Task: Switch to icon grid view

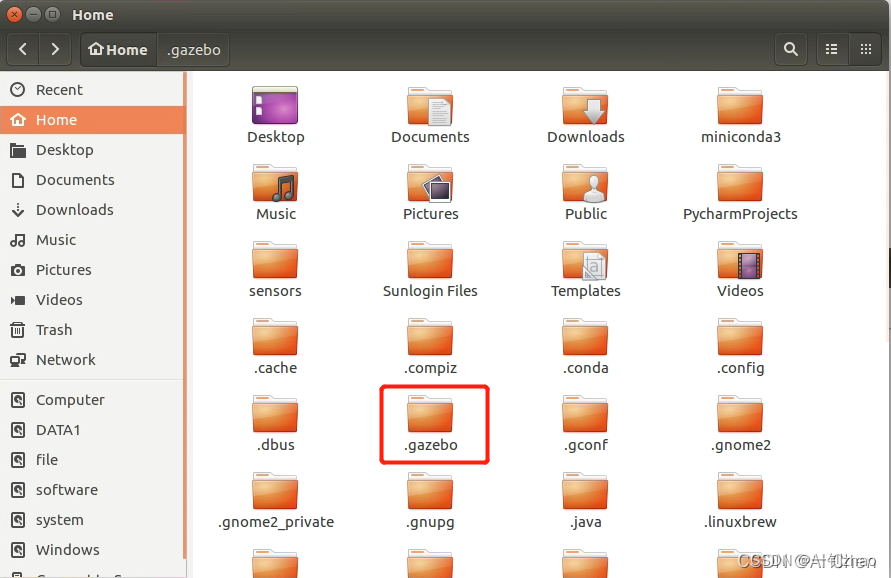Action: click(x=866, y=49)
